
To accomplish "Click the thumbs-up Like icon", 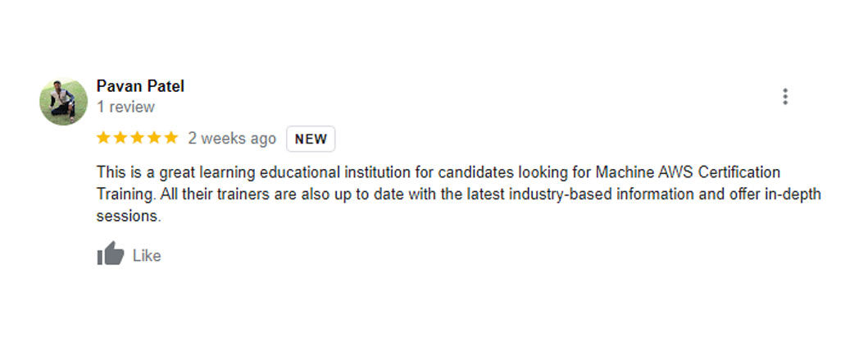I will click(x=110, y=254).
